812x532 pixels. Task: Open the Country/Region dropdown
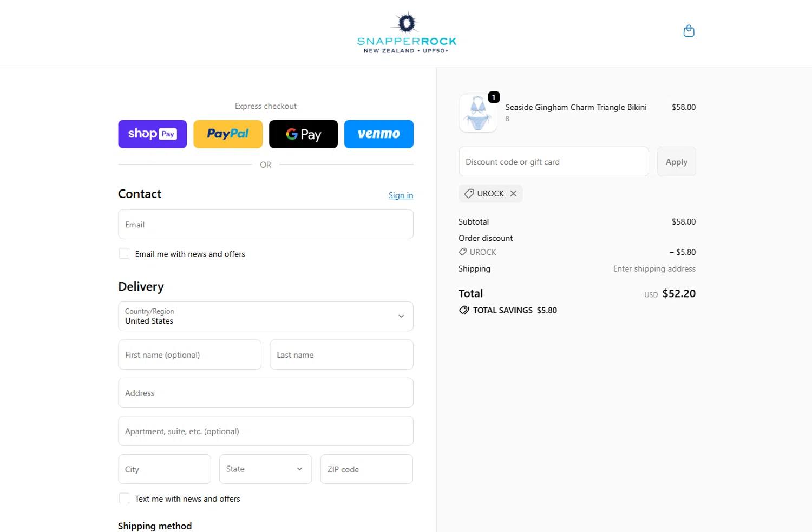pyautogui.click(x=266, y=316)
